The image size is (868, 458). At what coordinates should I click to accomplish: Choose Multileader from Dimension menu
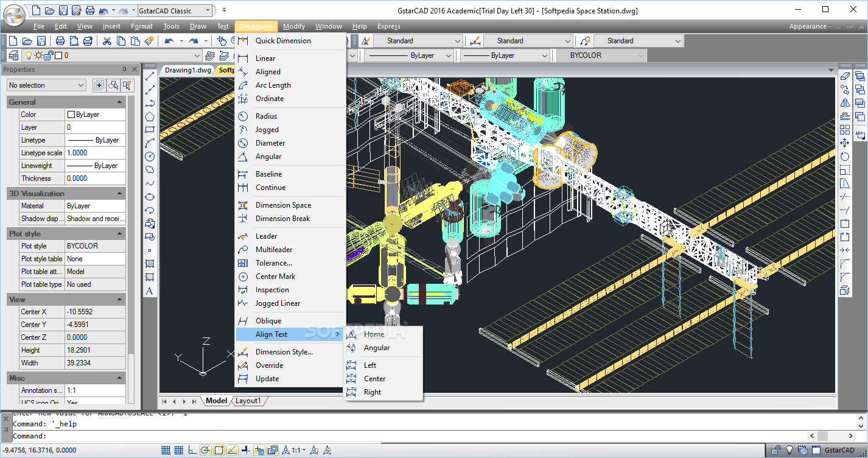[291, 250]
